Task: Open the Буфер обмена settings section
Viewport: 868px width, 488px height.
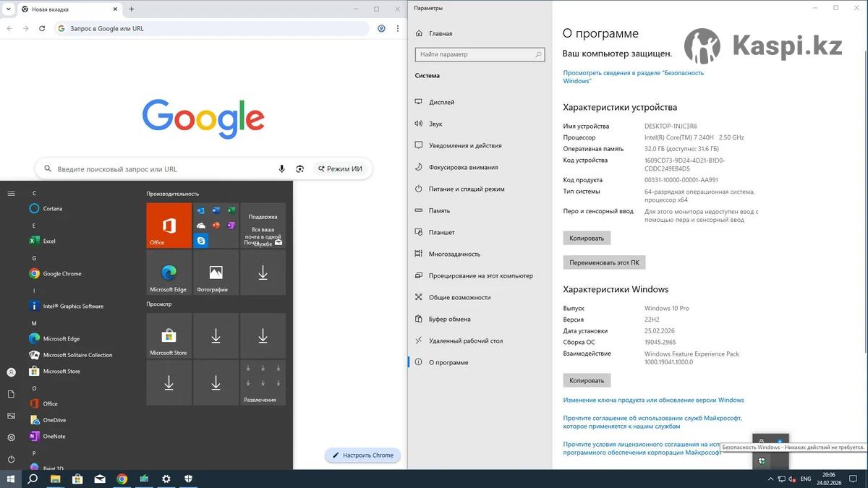Action: pos(449,319)
